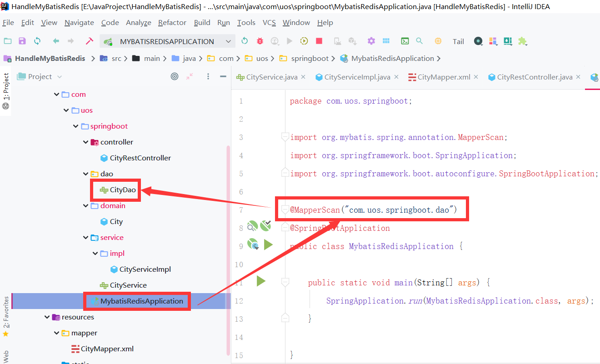This screenshot has width=600, height=364.
Task: Start debugging with the Debug bug icon
Action: tap(260, 41)
